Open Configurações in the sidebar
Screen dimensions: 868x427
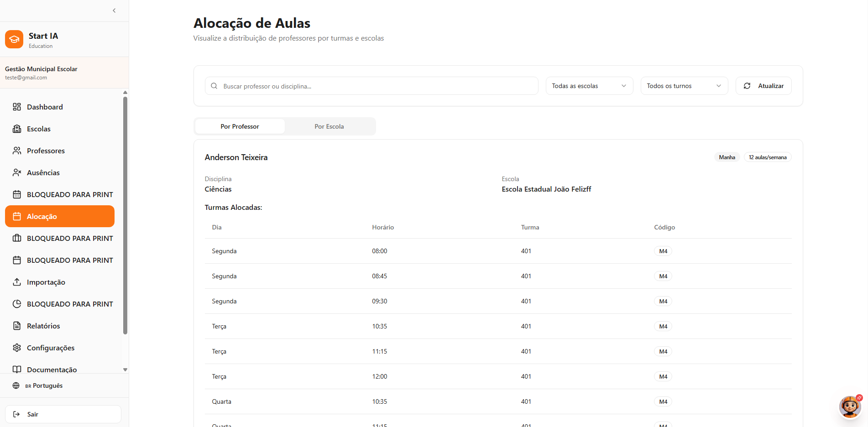[x=60, y=348]
